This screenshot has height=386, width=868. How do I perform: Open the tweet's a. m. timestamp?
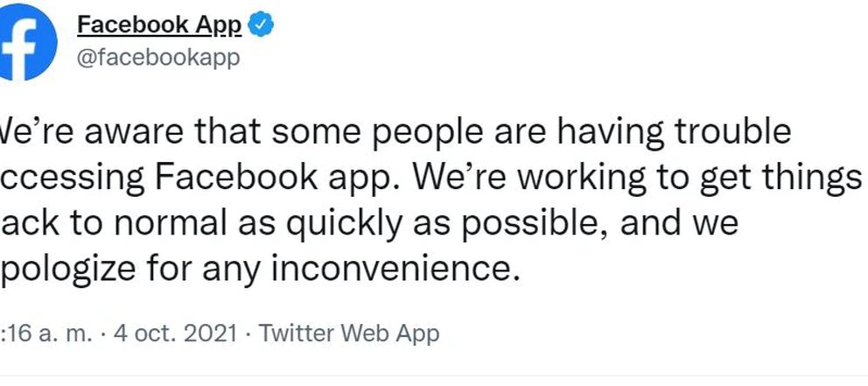coord(47,334)
